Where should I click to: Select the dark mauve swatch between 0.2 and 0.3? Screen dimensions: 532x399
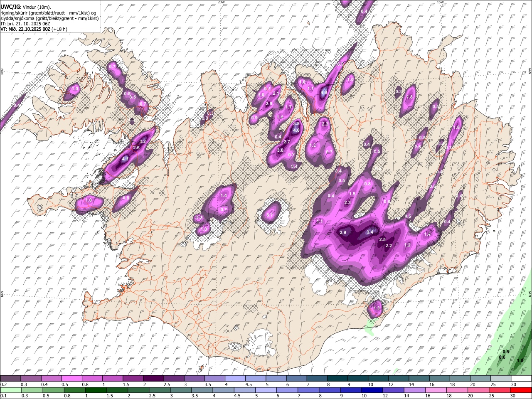(x=11, y=379)
